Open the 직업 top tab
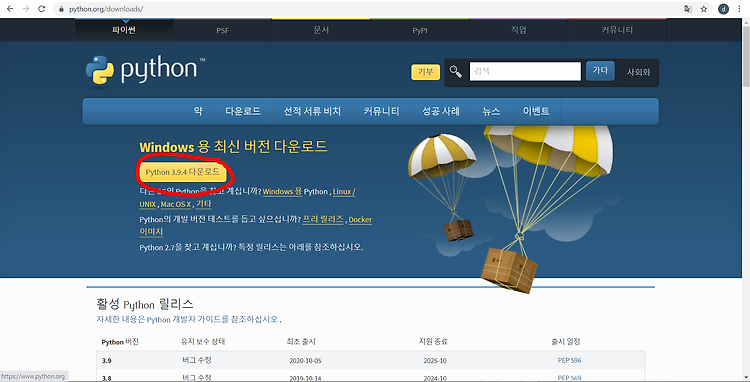750x382 pixels. 518,30
